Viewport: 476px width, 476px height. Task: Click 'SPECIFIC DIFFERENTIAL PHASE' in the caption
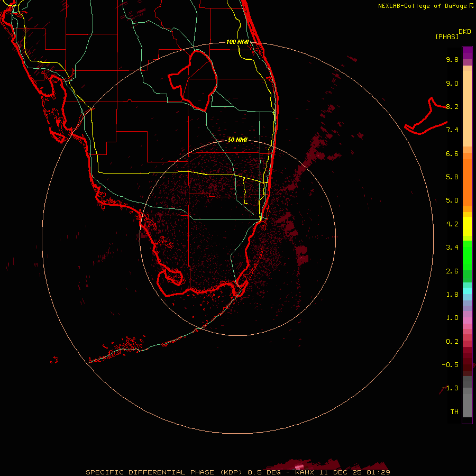point(151,472)
